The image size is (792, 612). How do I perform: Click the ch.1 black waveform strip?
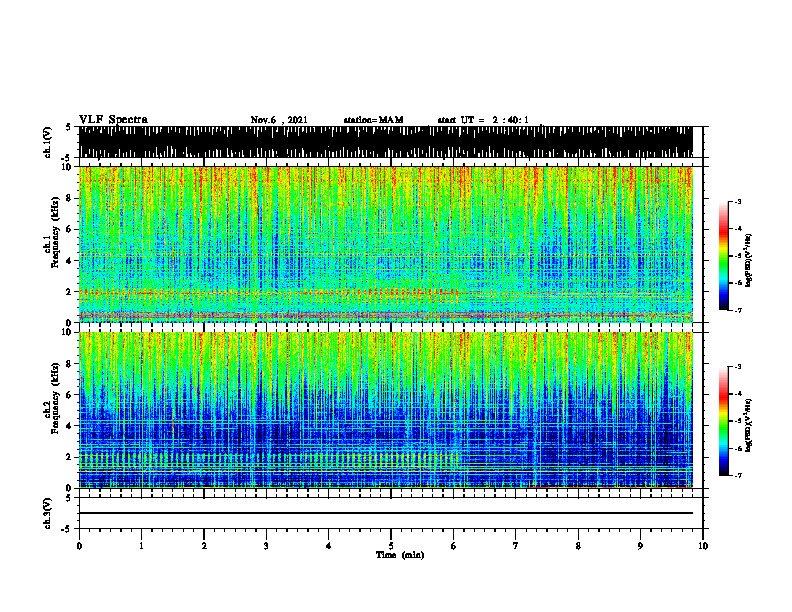pyautogui.click(x=386, y=142)
